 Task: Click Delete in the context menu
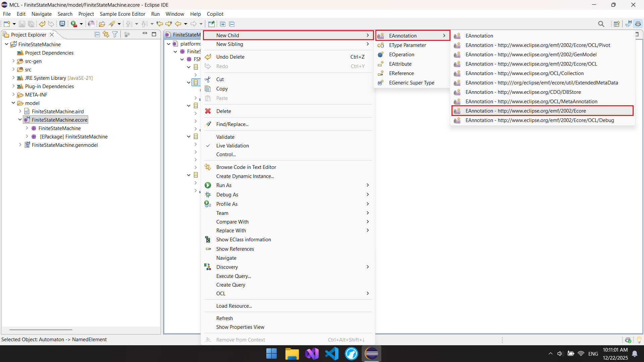pos(223,111)
